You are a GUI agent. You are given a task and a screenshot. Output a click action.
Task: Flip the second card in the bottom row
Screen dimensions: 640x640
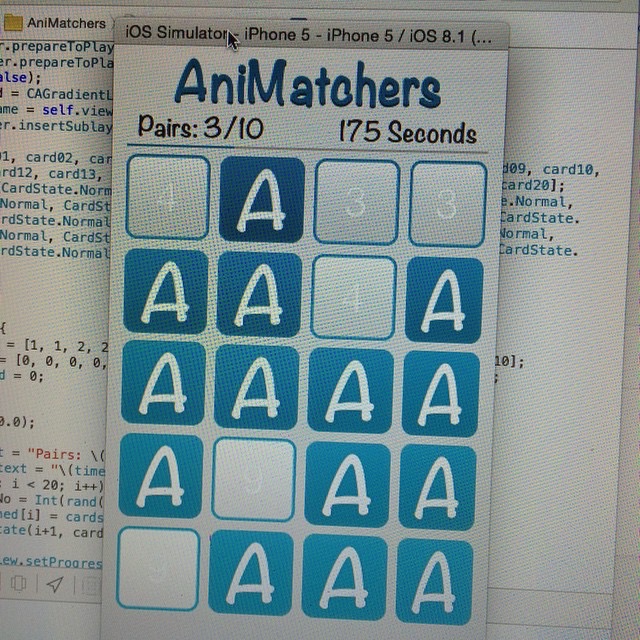click(x=251, y=573)
